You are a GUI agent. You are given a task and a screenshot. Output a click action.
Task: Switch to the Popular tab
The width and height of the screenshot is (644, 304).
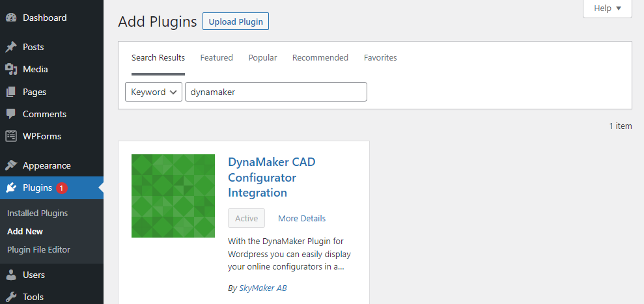point(262,58)
